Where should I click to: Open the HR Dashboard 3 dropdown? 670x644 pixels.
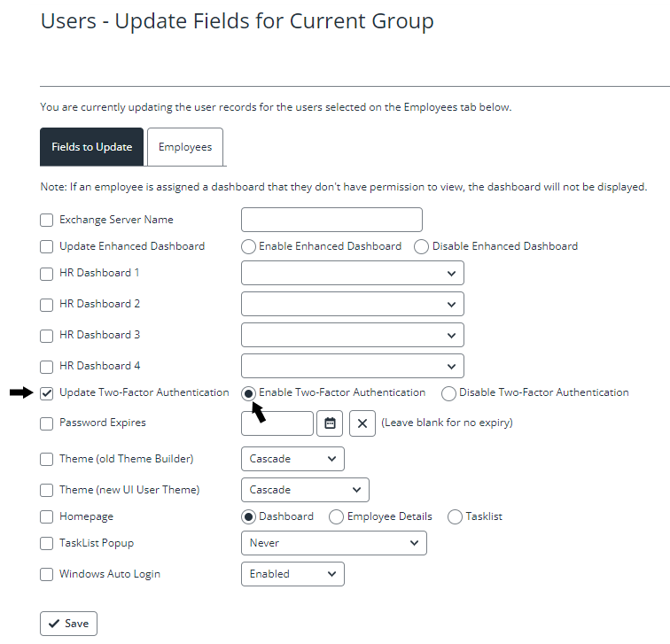pos(353,335)
